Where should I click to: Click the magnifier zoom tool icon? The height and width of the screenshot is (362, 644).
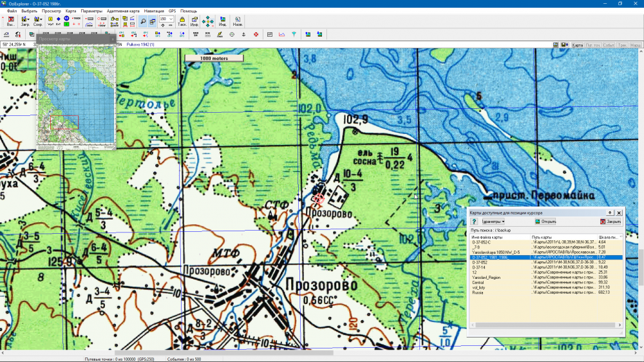[x=143, y=21]
